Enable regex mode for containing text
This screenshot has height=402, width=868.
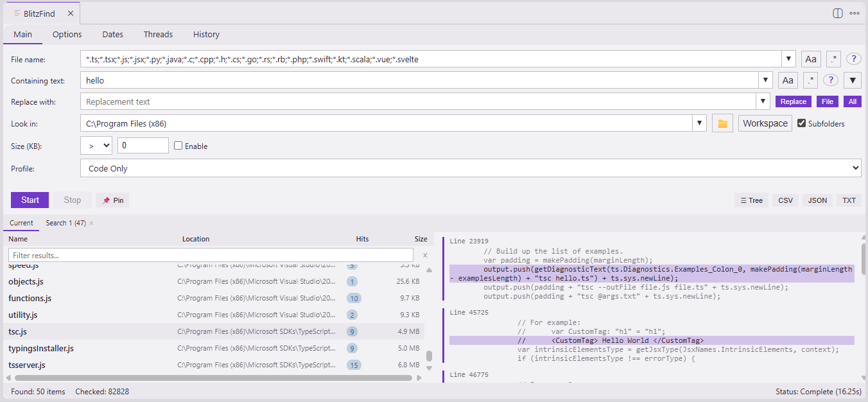pyautogui.click(x=810, y=80)
